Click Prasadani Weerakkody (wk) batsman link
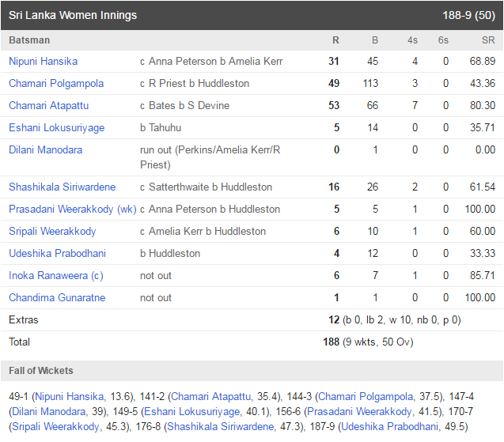Viewport: 504px width, 442px height. pos(73,209)
